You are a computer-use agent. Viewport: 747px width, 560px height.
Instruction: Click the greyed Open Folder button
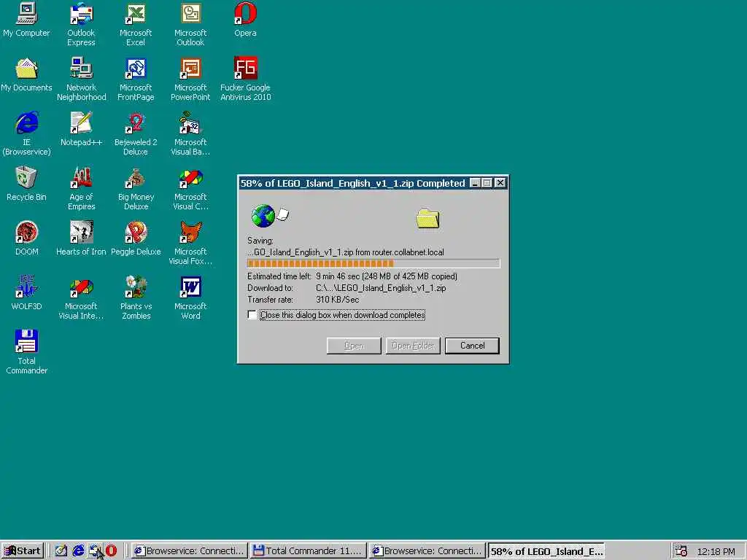[413, 346]
